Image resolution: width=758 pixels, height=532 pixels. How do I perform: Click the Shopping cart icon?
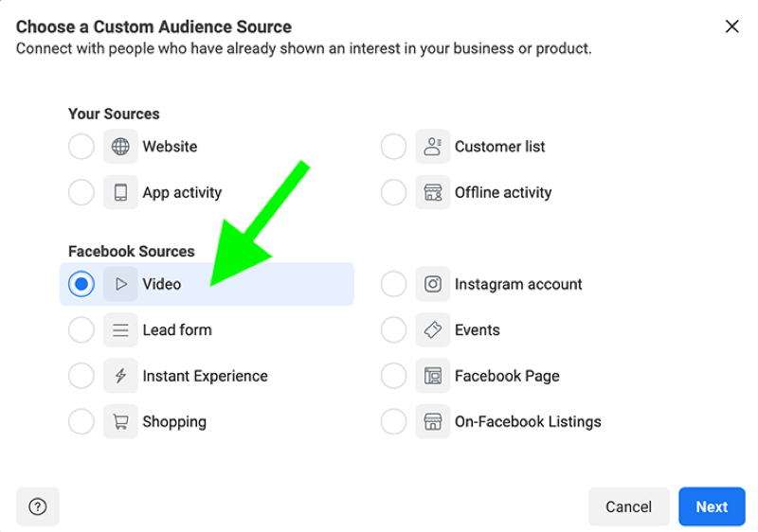coord(120,421)
